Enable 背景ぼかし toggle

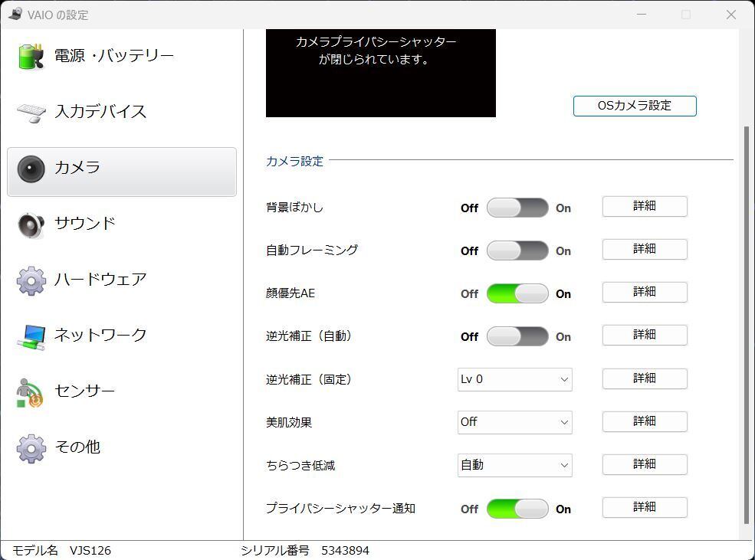(517, 208)
